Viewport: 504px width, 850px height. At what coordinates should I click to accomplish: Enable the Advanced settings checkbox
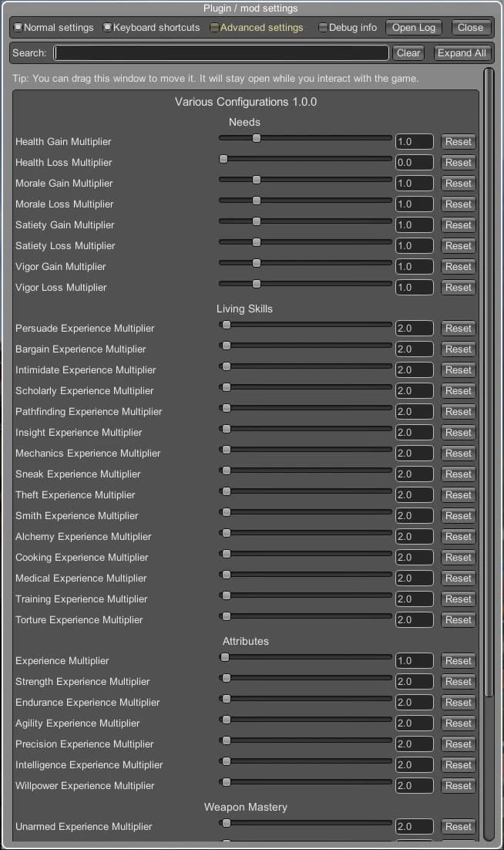[x=214, y=27]
